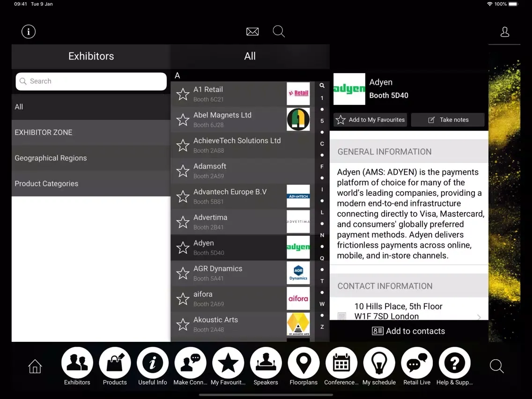The width and height of the screenshot is (532, 399).
Task: Jump to letter Z in alphabet index
Action: pos(322,327)
